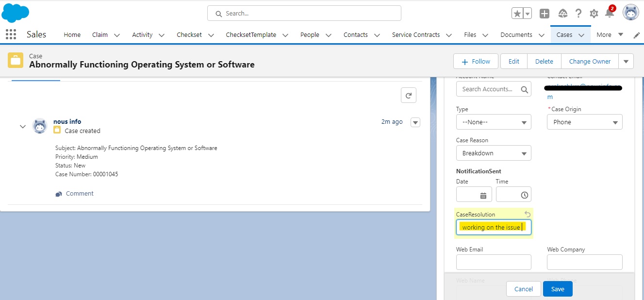Viewport: 644px width, 300px height.
Task: Open the Contacts tab
Action: coord(356,35)
